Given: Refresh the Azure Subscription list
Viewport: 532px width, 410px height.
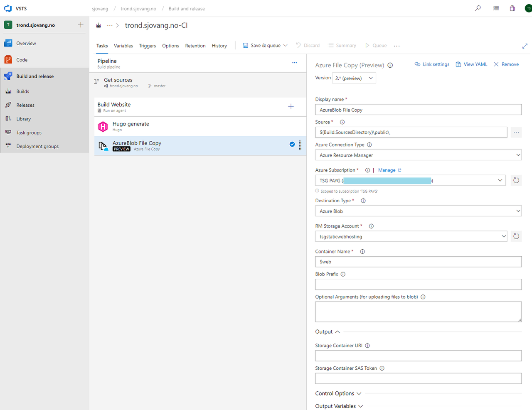Looking at the screenshot, I should click(x=516, y=180).
